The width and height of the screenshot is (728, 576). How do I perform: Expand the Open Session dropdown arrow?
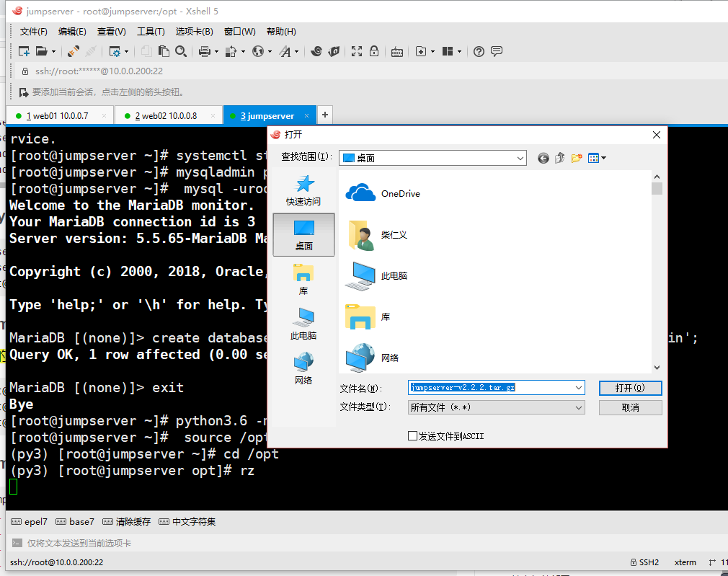[x=53, y=52]
